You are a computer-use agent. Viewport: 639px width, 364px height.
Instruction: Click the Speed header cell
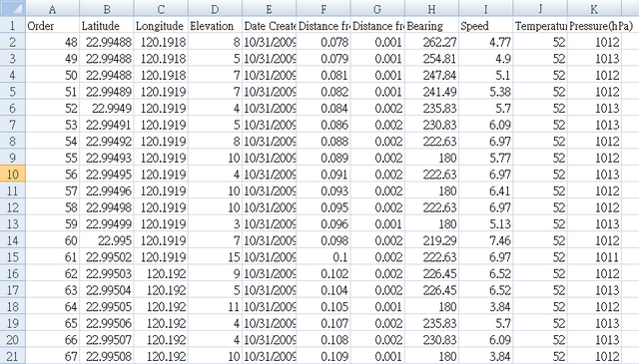[x=486, y=25]
